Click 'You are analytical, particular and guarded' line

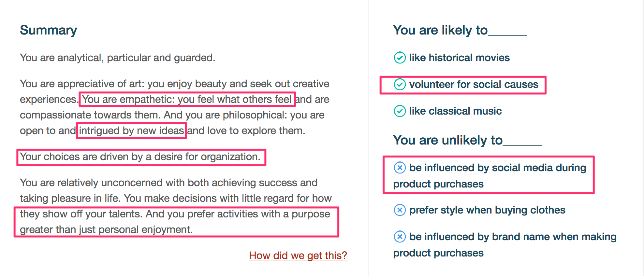(118, 58)
